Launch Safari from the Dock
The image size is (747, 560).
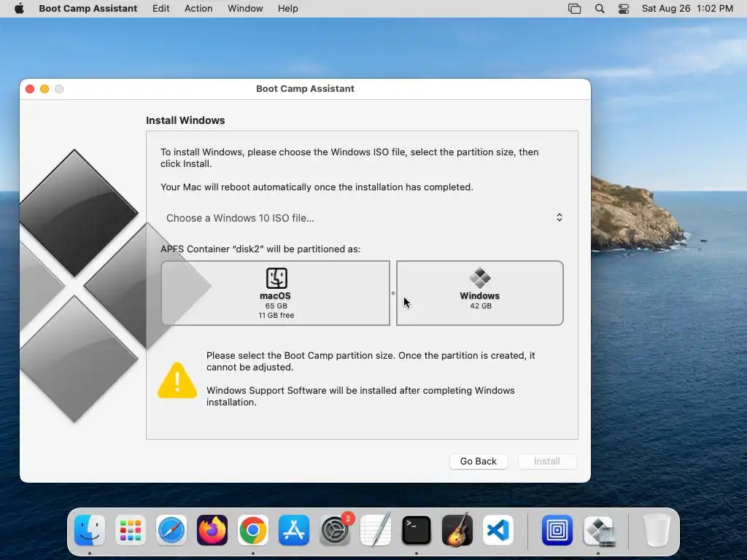pyautogui.click(x=171, y=530)
